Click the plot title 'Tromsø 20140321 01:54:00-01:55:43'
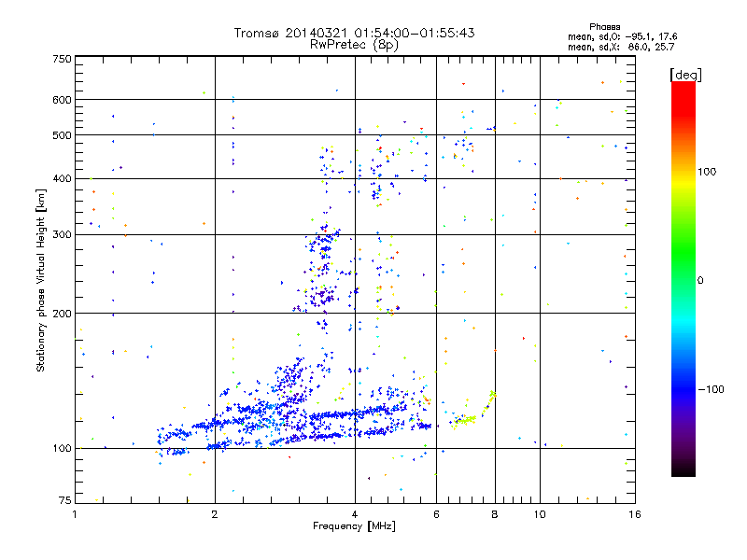Image resolution: width=747 pixels, height=560 pixels. [354, 33]
